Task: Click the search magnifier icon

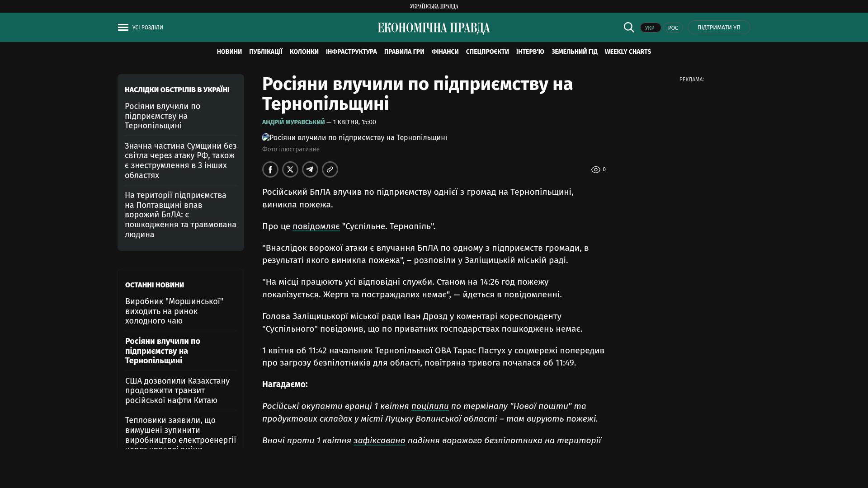Action: pyautogui.click(x=629, y=28)
